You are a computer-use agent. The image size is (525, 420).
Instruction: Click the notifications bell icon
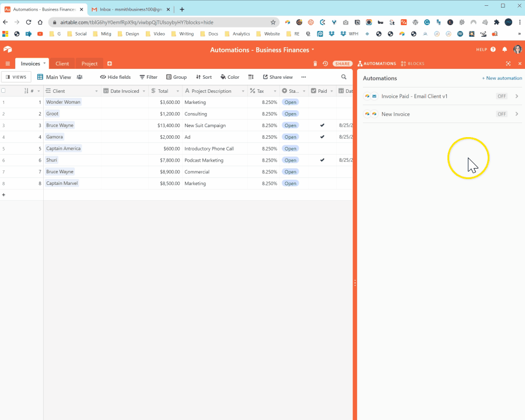pyautogui.click(x=505, y=50)
